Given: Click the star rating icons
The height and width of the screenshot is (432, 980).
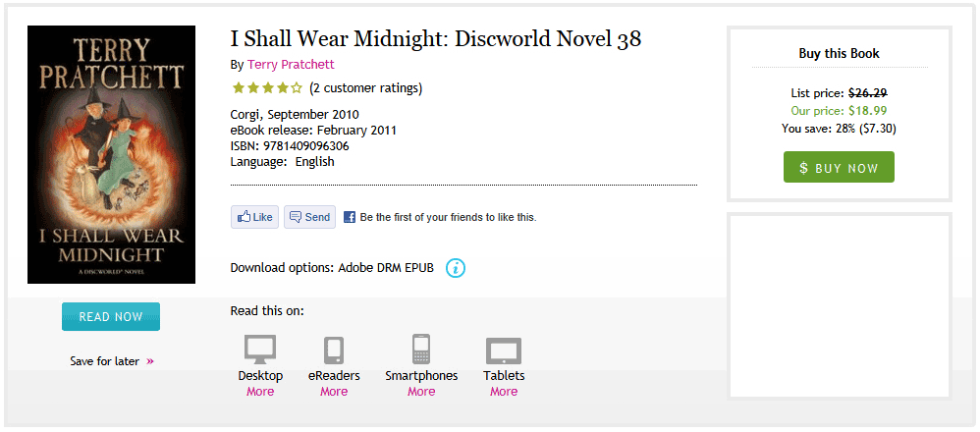Looking at the screenshot, I should point(266,88).
